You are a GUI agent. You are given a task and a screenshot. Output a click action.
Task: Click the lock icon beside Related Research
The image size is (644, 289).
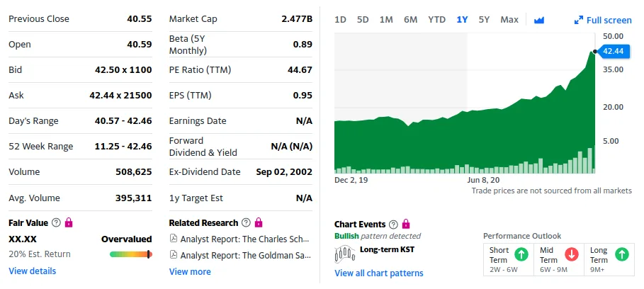[x=259, y=222]
